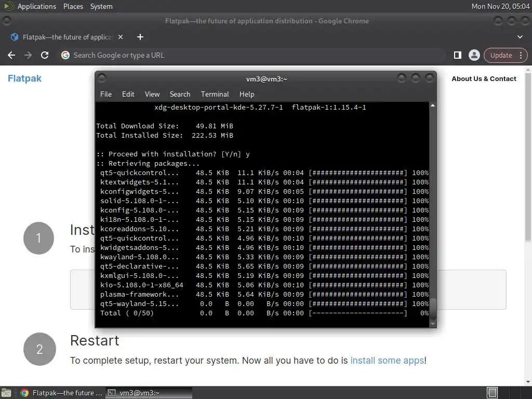Reload the Flatpak page
Screen dimensions: 532x399
pyautogui.click(x=45, y=55)
